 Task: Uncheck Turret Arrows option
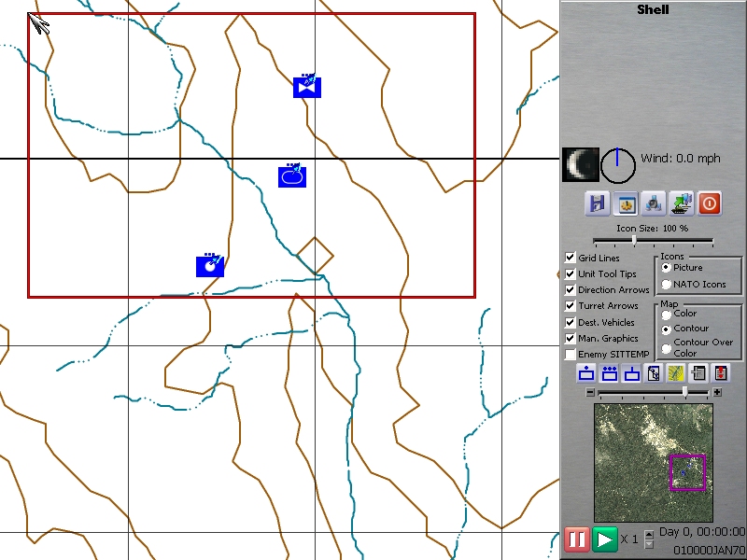pyautogui.click(x=571, y=306)
